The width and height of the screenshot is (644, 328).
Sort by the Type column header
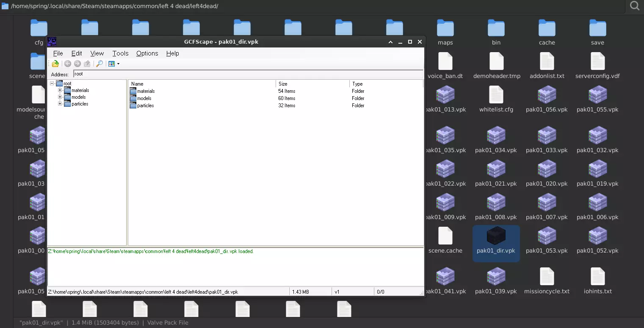coord(386,84)
